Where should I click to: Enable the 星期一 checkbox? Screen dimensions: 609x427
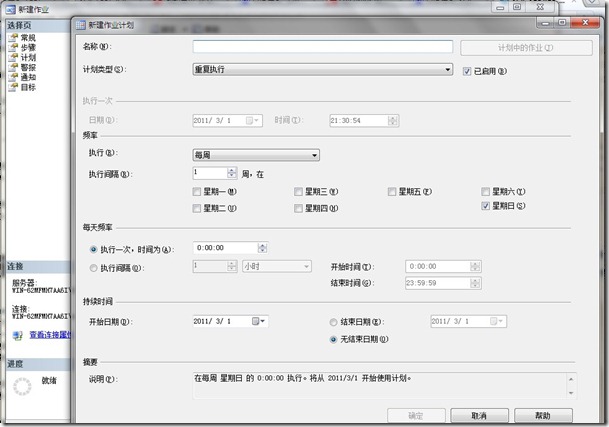click(x=197, y=191)
